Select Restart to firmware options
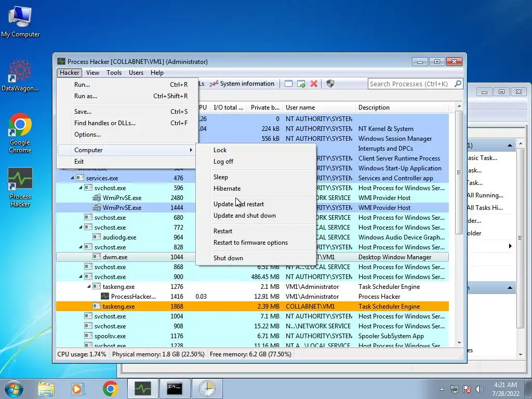 (x=256, y=243)
